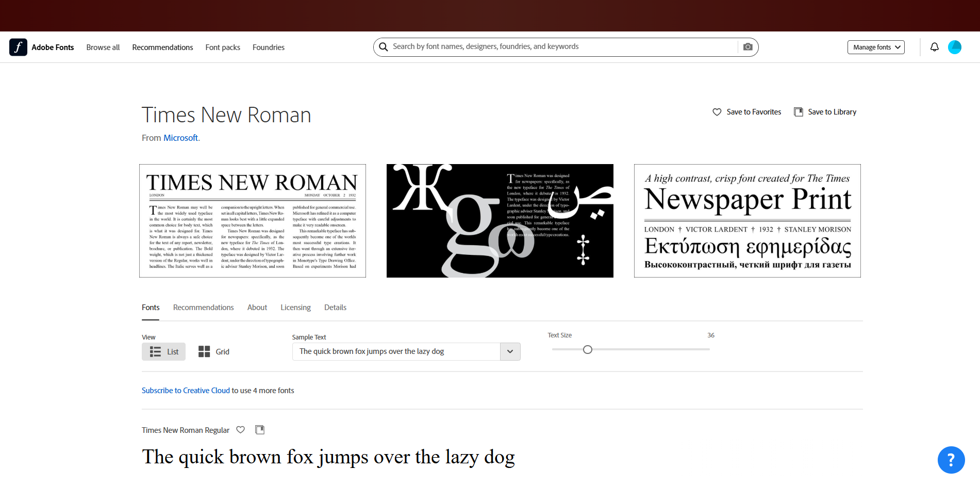This screenshot has width=980, height=485.
Task: Open the sample text combo box chevron
Action: 510,351
